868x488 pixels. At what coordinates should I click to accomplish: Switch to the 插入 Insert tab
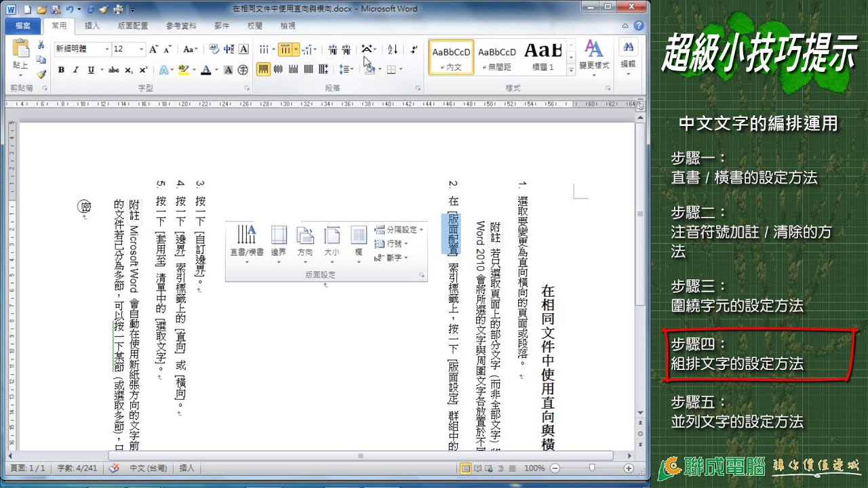pos(92,26)
